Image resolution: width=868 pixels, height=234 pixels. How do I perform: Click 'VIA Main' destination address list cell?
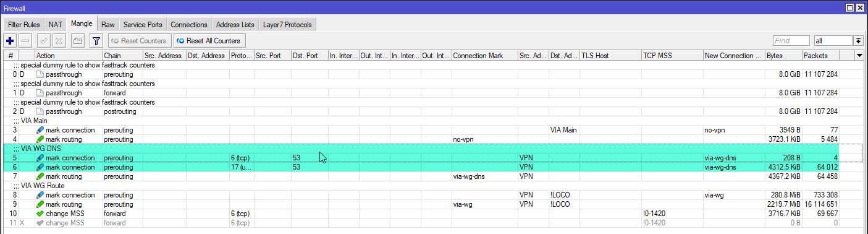coord(563,130)
